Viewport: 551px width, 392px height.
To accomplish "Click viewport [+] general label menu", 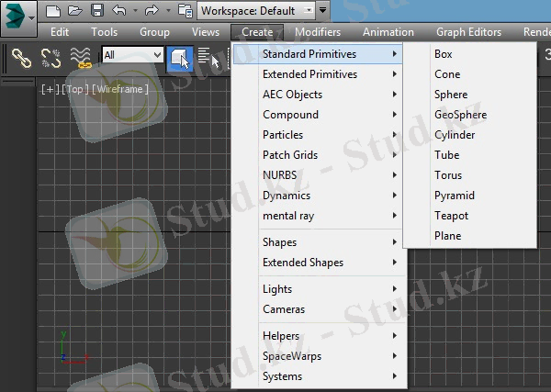I will (x=51, y=89).
